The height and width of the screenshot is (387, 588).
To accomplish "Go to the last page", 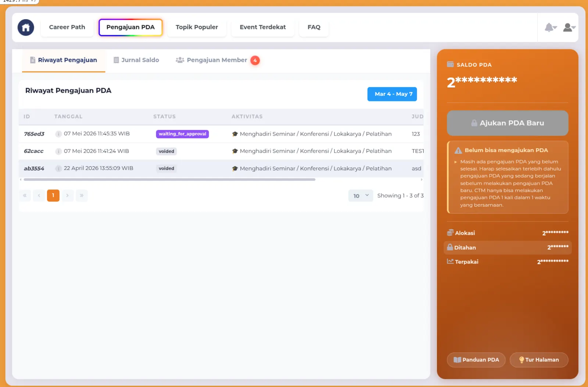I will point(82,195).
